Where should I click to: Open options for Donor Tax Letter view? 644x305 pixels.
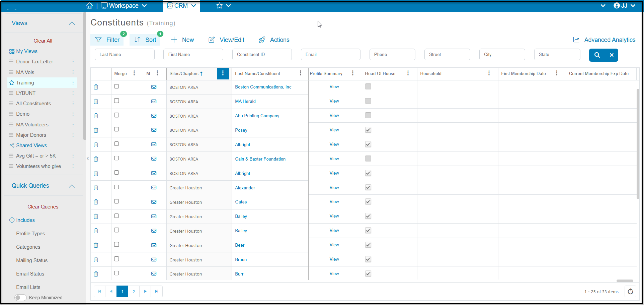(73, 62)
